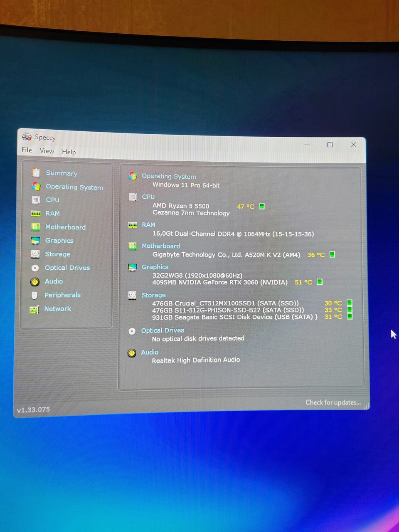Click the Speccy app icon in title bar
The image size is (399, 532).
pyautogui.click(x=27, y=136)
